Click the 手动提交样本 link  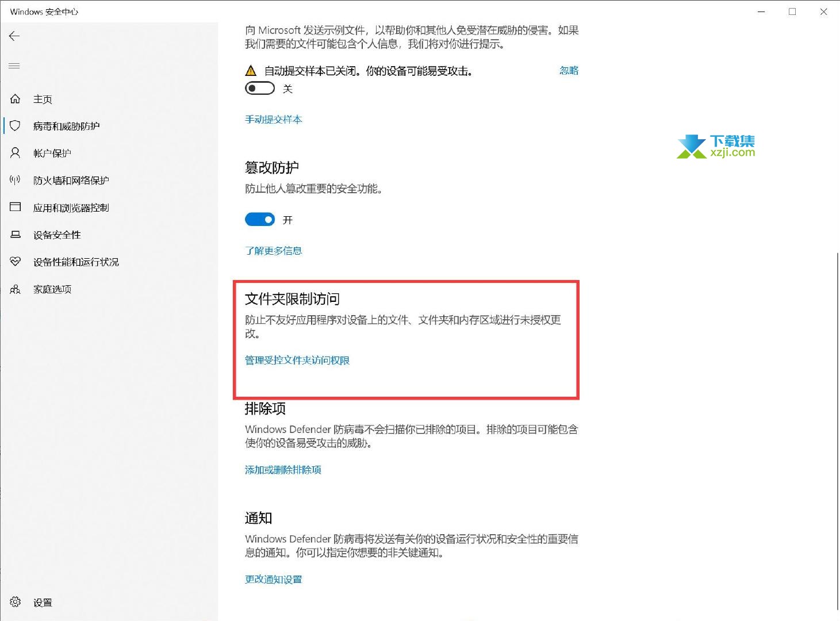(274, 119)
